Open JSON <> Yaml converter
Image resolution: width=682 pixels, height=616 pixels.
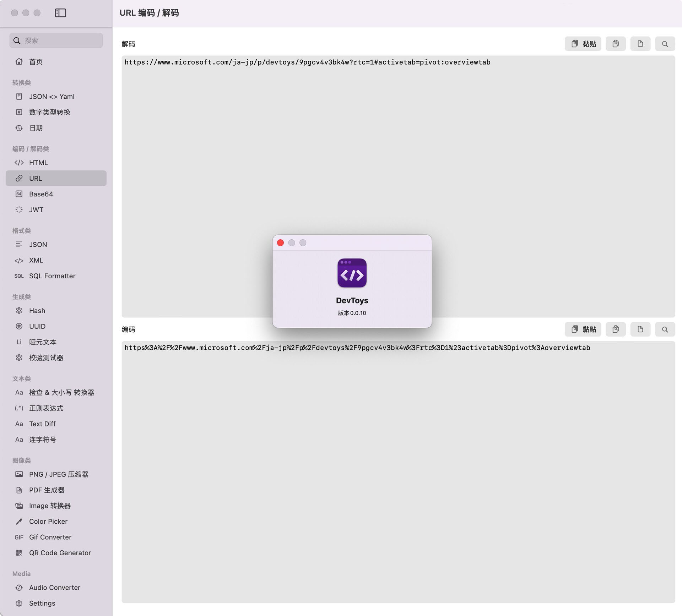tap(56, 97)
